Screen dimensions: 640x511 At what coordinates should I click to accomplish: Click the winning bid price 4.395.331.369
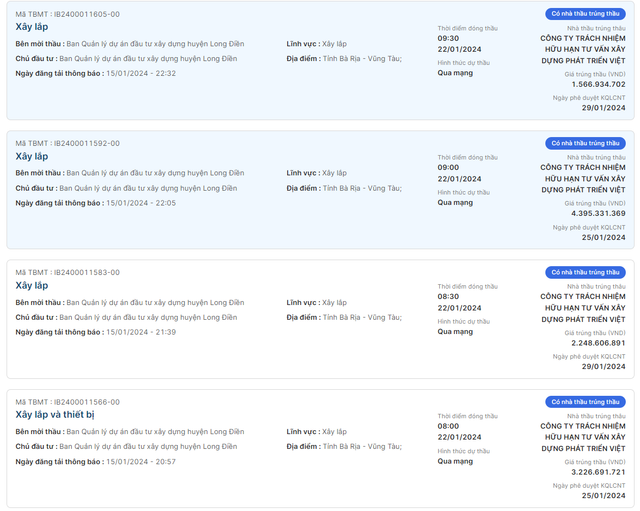pyautogui.click(x=598, y=213)
